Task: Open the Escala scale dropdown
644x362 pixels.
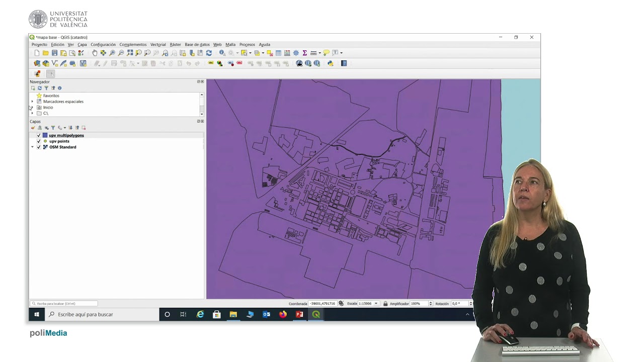Action: pyautogui.click(x=376, y=304)
